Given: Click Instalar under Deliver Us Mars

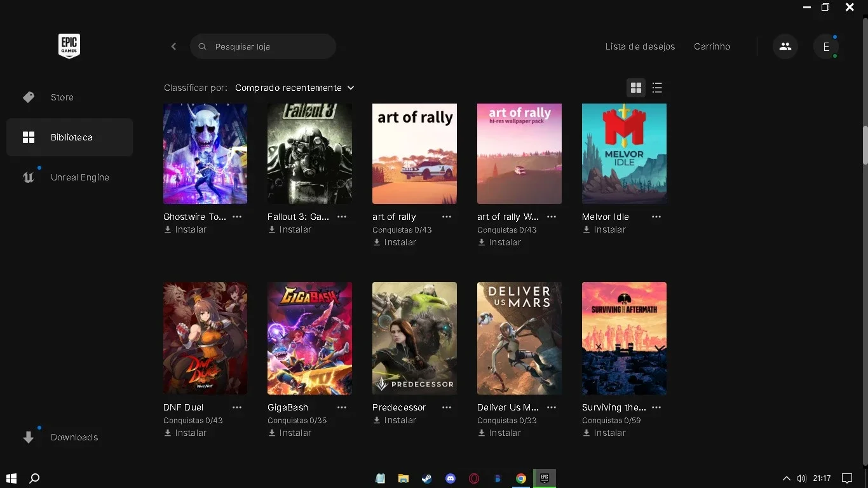Looking at the screenshot, I should [499, 433].
